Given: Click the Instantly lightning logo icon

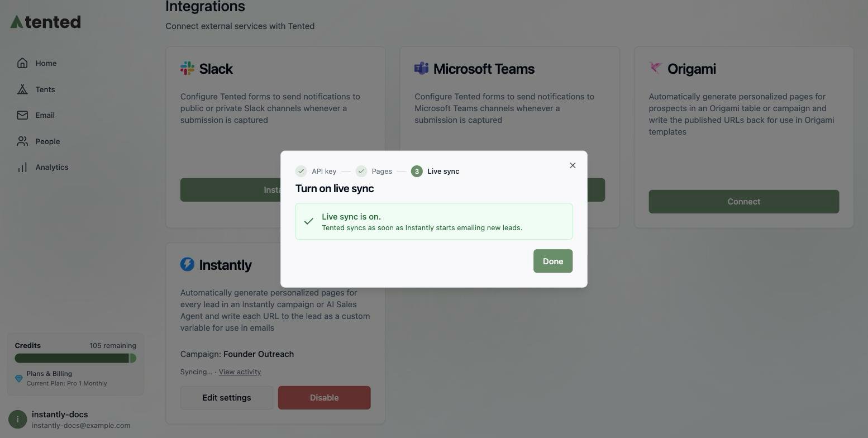Looking at the screenshot, I should [187, 264].
